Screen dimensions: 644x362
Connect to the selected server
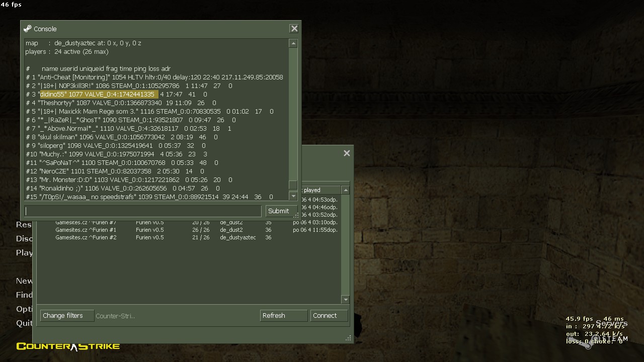point(329,316)
